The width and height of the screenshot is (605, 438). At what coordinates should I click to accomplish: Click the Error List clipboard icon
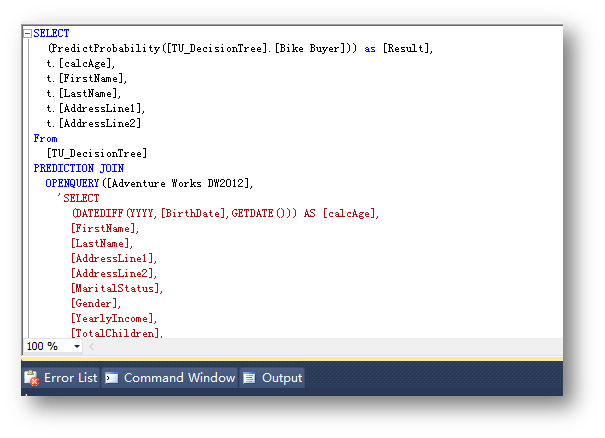[x=31, y=378]
